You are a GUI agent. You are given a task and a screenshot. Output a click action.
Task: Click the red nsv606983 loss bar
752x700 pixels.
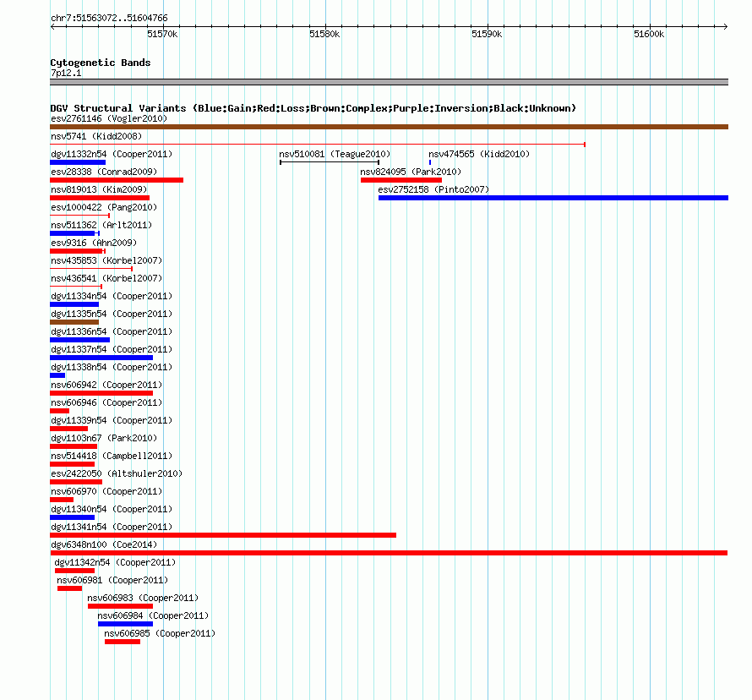tap(120, 606)
